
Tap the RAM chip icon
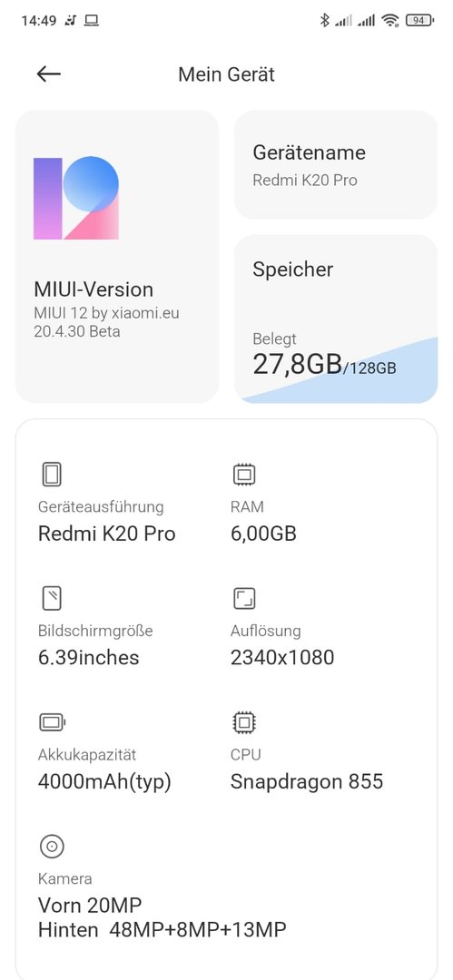244,475
